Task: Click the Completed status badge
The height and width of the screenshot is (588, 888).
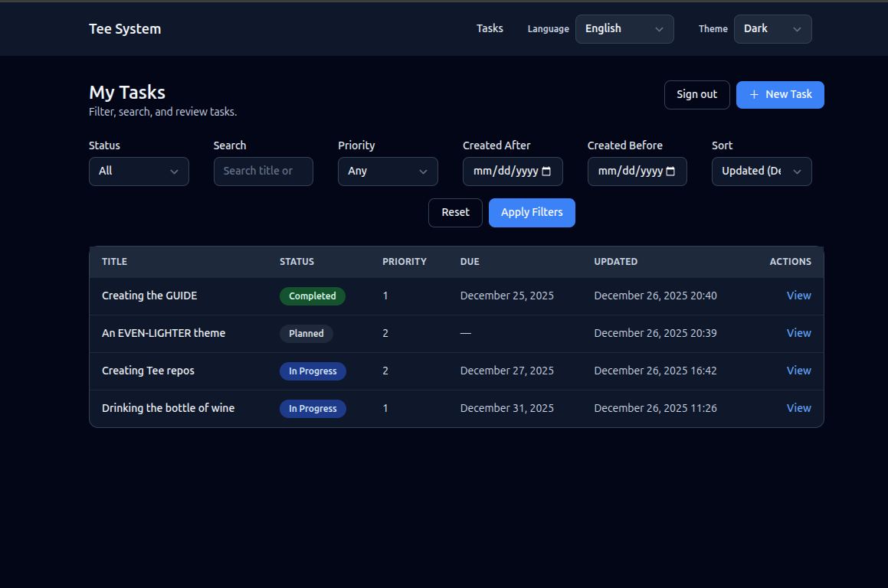Action: 313,296
